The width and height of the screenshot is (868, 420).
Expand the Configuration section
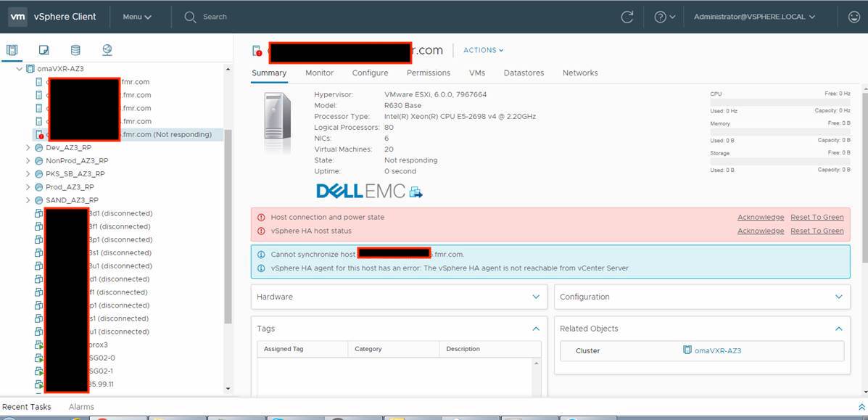(x=838, y=297)
